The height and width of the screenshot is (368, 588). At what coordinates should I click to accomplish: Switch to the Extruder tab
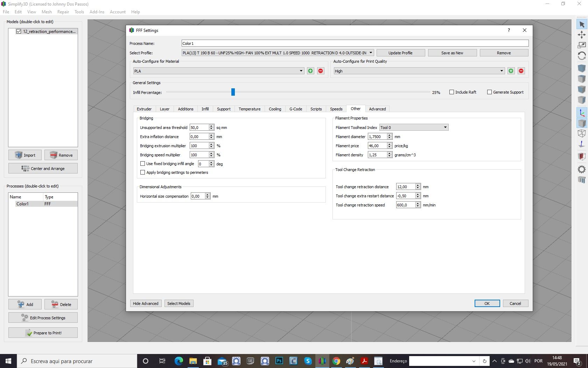click(144, 109)
